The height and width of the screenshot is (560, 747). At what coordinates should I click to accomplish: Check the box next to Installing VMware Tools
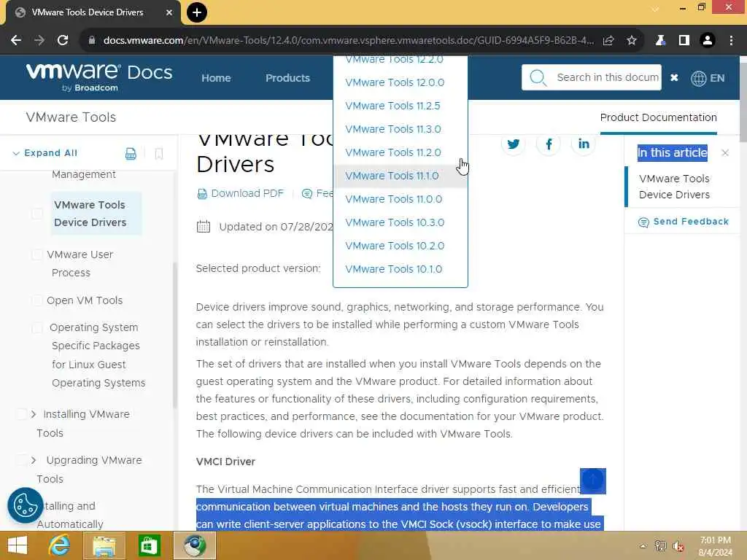pyautogui.click(x=21, y=414)
